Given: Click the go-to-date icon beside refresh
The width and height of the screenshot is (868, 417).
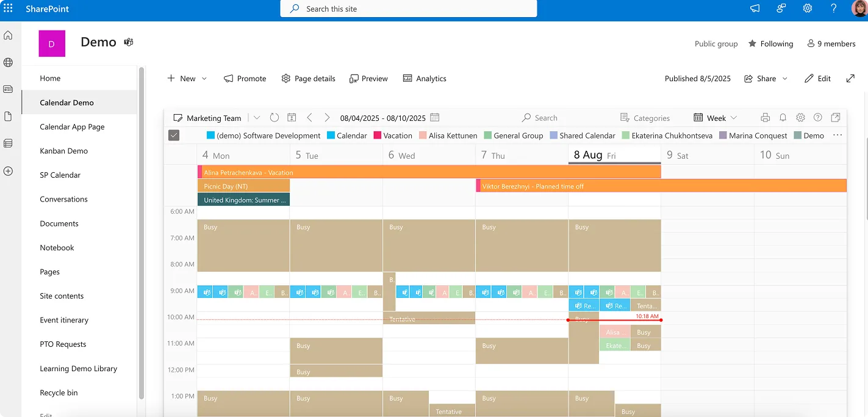Looking at the screenshot, I should click(292, 117).
